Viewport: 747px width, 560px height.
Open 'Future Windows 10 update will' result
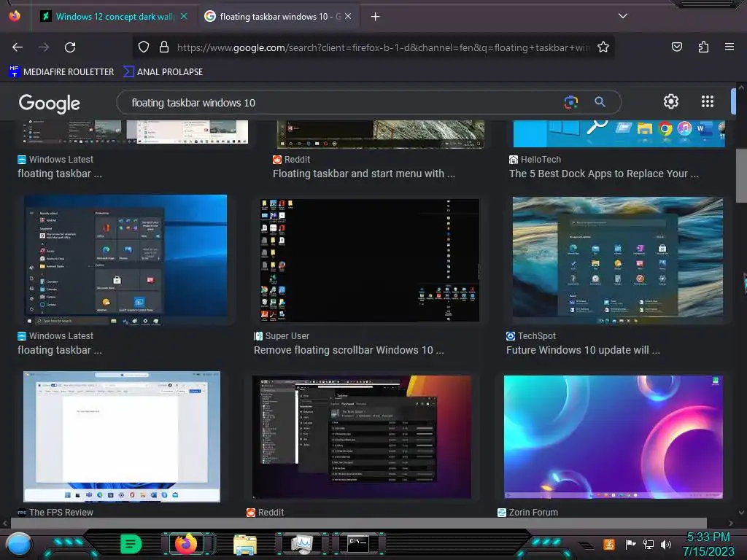point(583,350)
